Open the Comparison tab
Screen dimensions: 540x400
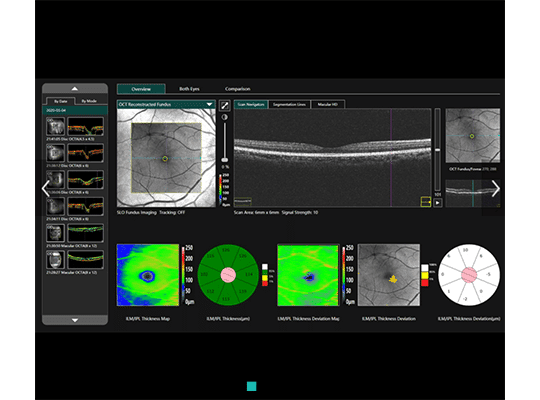point(238,89)
